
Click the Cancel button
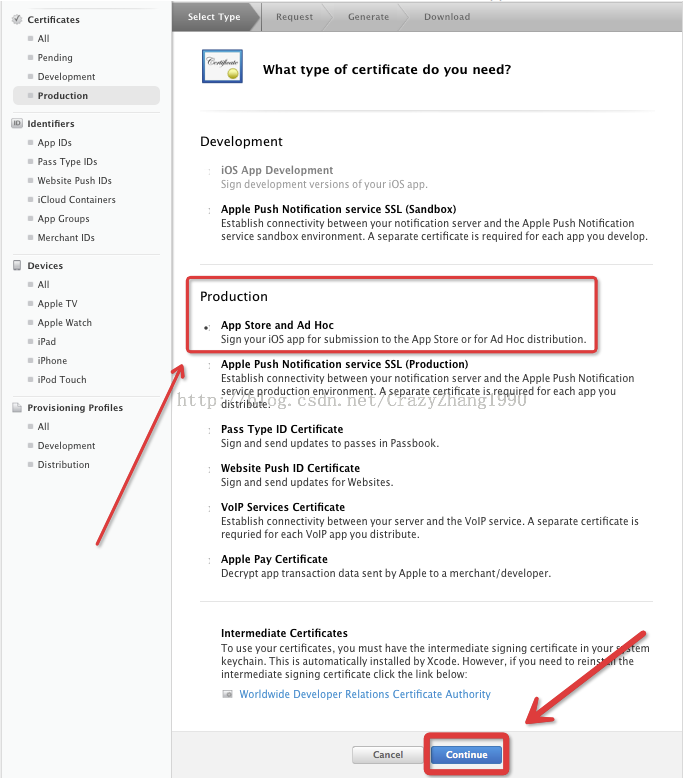point(387,755)
